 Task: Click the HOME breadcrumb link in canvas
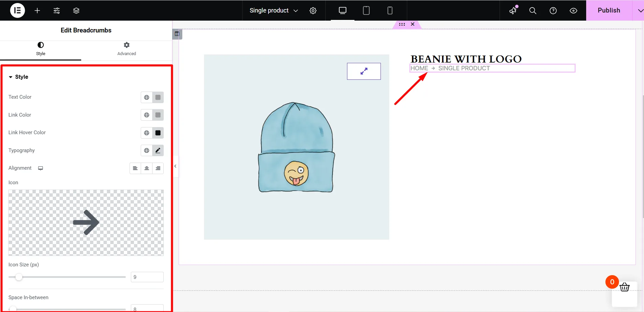[x=420, y=68]
